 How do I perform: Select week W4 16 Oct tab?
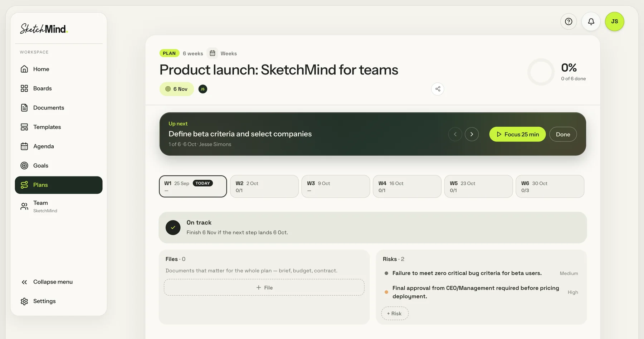coord(407,186)
